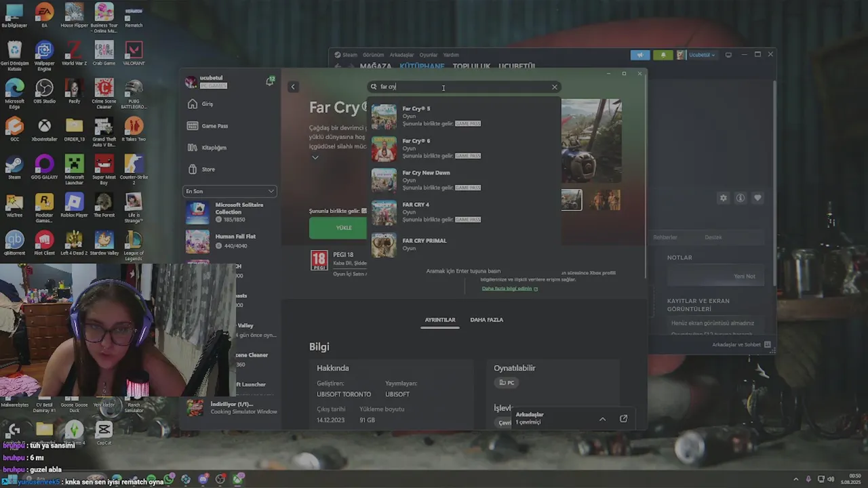Open the Steam game settings gear icon
The image size is (868, 488).
[x=723, y=198]
